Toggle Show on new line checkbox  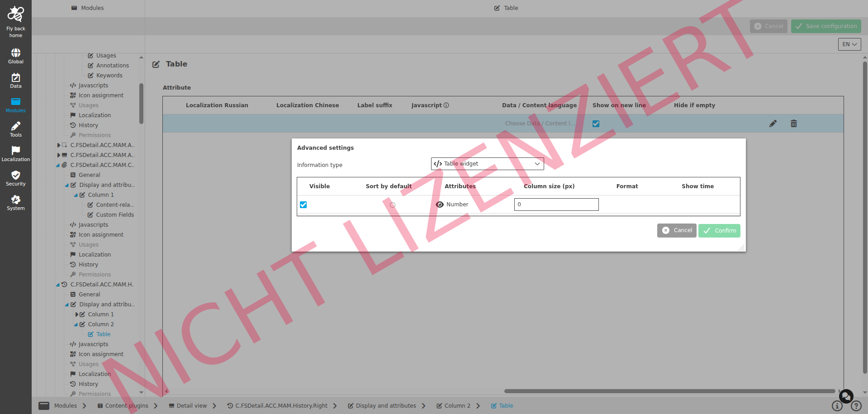(596, 124)
